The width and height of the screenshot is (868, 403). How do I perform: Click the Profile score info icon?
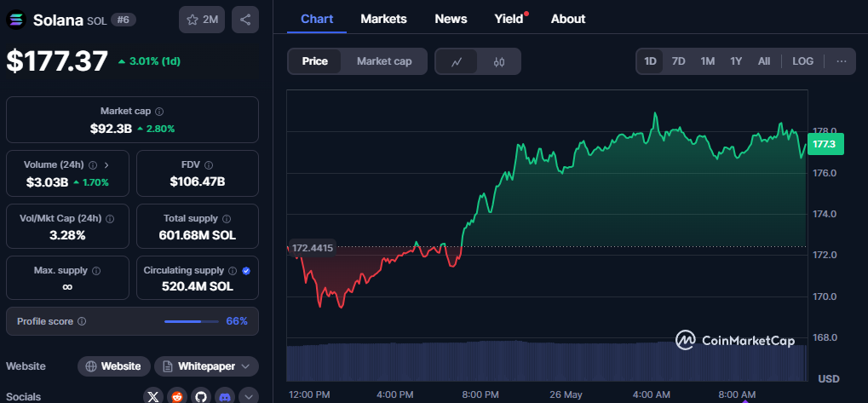pyautogui.click(x=82, y=321)
